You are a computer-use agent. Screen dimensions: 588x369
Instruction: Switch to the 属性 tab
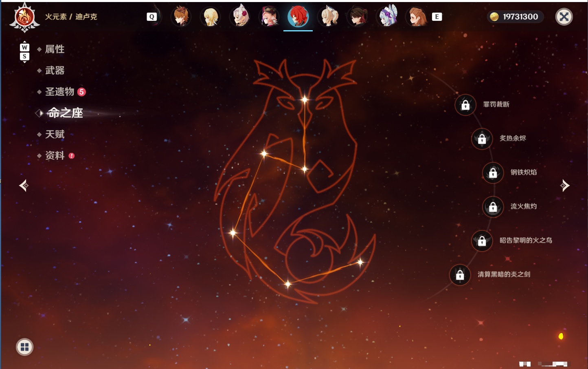pos(55,49)
